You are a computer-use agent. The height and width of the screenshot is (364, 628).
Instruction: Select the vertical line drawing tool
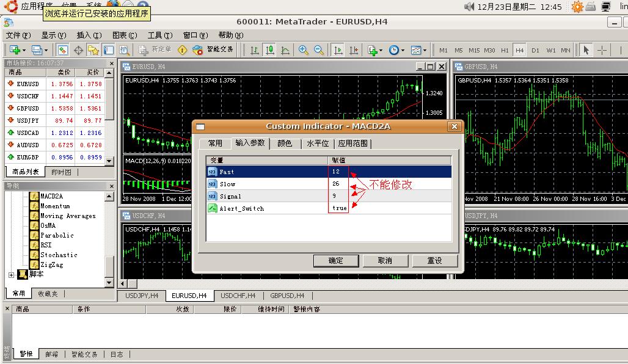pos(621,50)
